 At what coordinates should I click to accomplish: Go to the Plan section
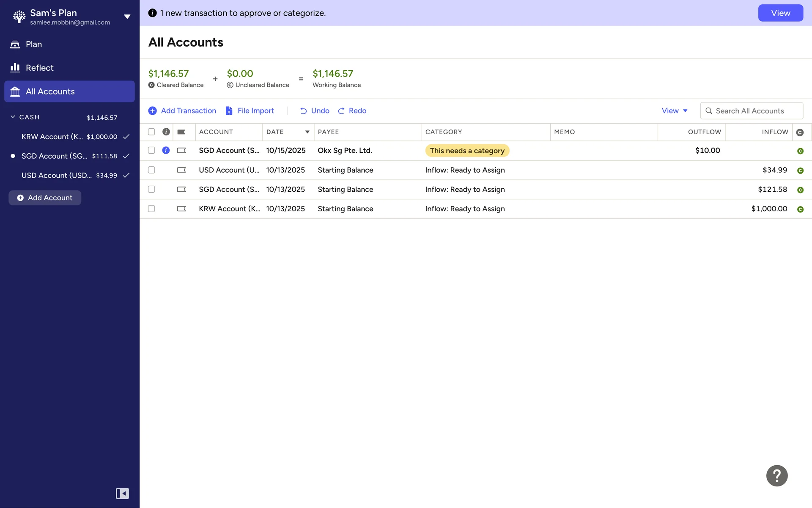[34, 44]
